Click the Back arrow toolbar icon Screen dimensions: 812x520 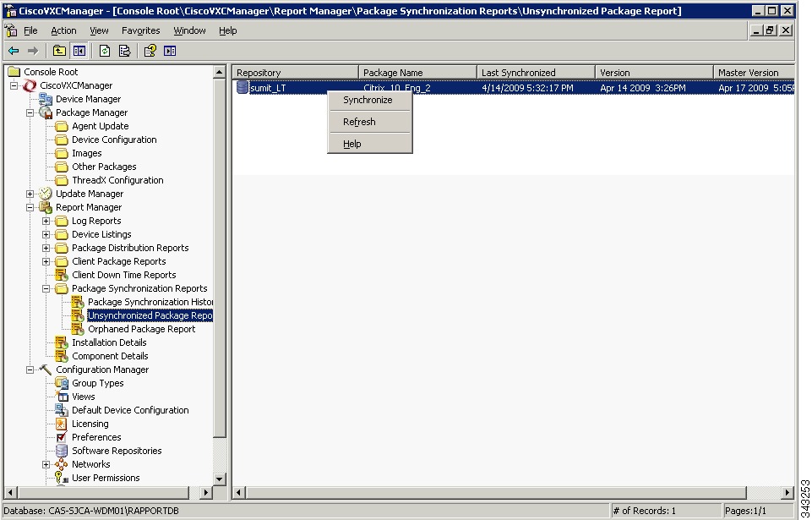(14, 51)
